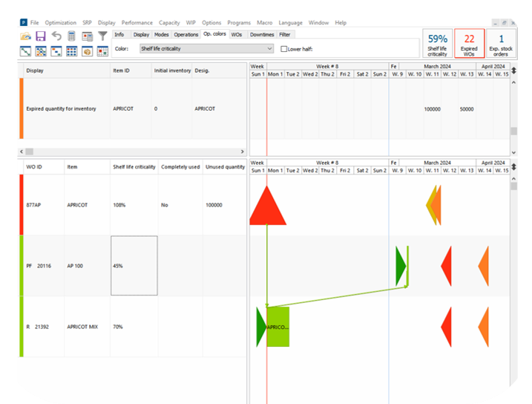
Task: Select the 45% shelf life criticality cell
Action: [134, 266]
